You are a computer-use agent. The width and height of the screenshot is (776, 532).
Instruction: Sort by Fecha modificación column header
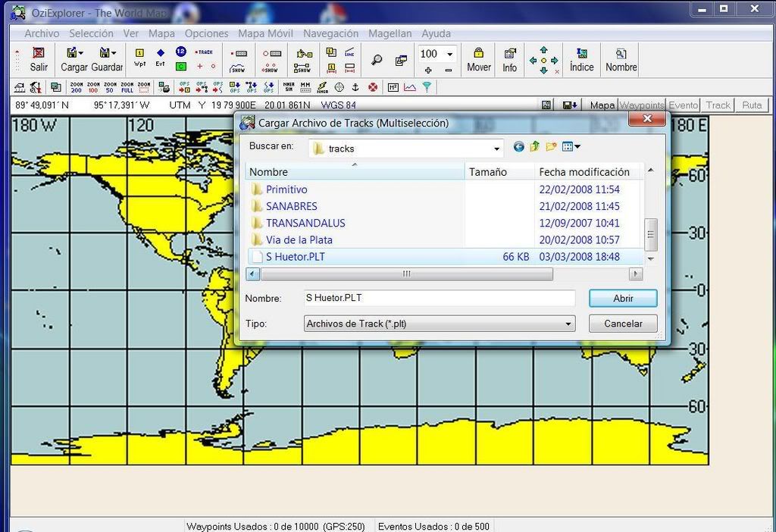coord(589,172)
